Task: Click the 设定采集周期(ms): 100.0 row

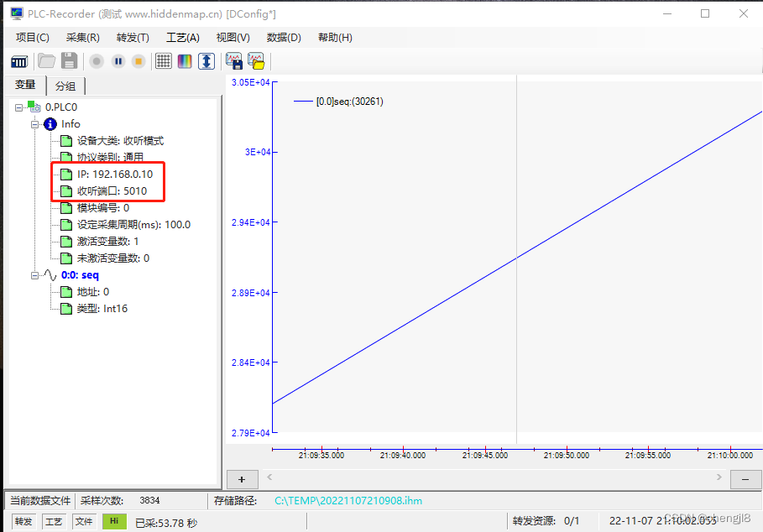Action: (133, 225)
